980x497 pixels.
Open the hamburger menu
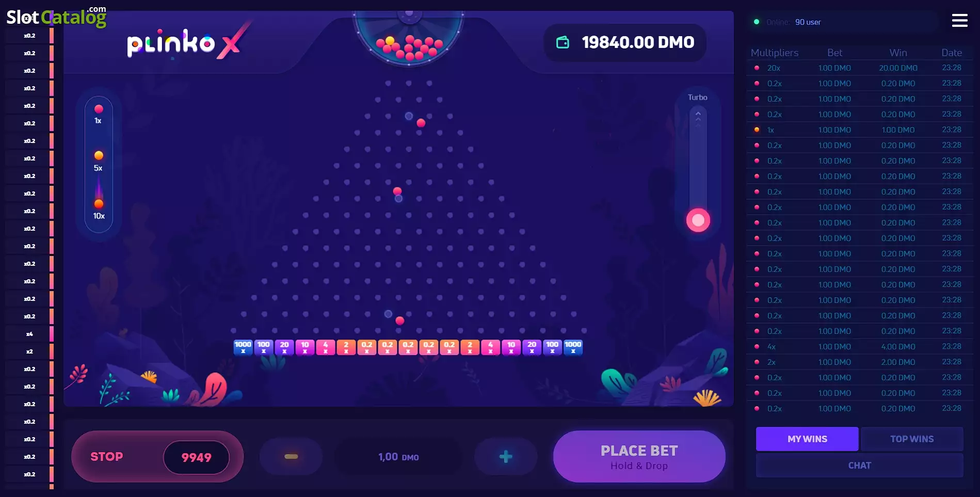[959, 21]
